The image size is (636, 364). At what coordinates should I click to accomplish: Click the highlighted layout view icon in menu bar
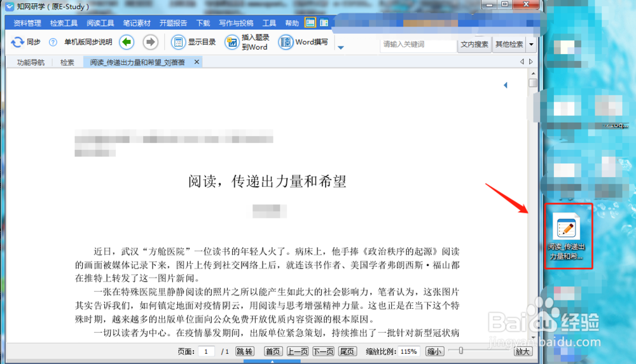tap(310, 23)
